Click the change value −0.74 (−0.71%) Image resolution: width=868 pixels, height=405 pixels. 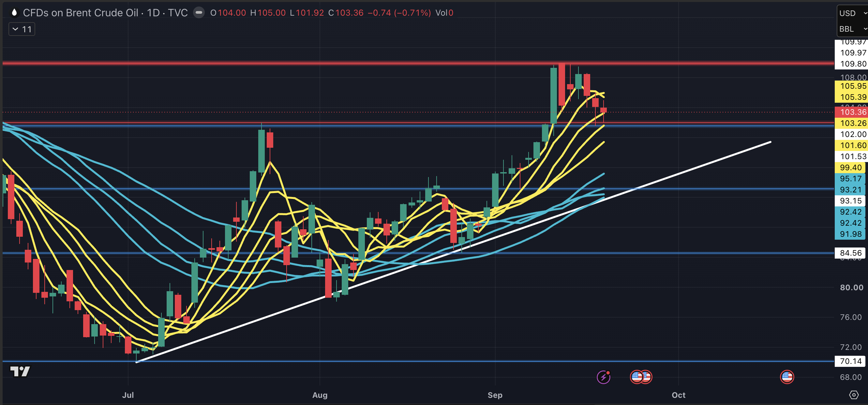pyautogui.click(x=399, y=13)
